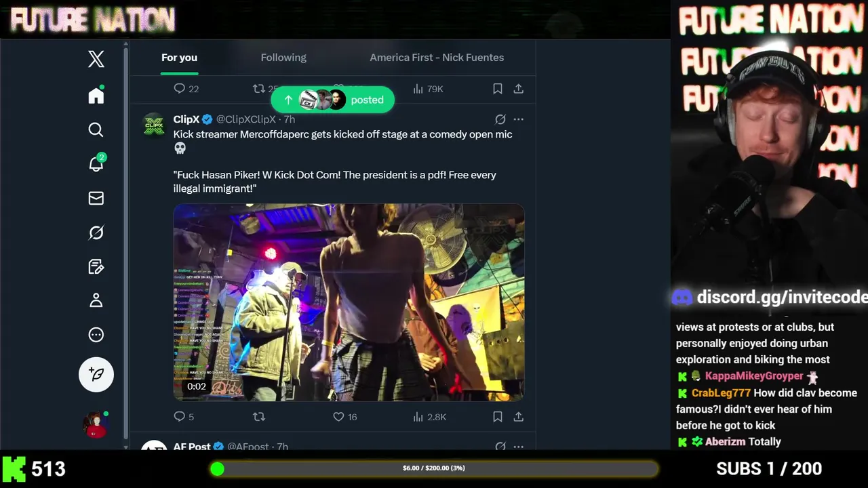The height and width of the screenshot is (488, 868).
Task: Repost the ClipX post
Action: coord(259,417)
